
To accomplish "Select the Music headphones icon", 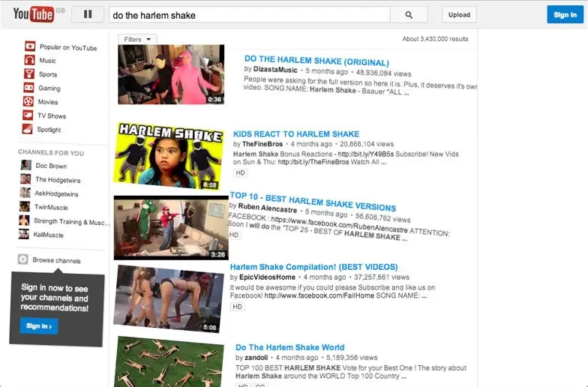I will [30, 60].
